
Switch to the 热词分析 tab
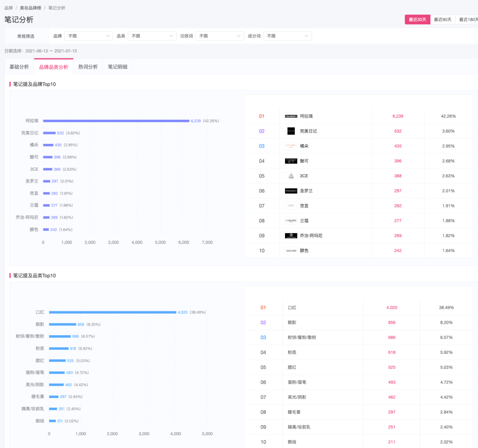(88, 67)
